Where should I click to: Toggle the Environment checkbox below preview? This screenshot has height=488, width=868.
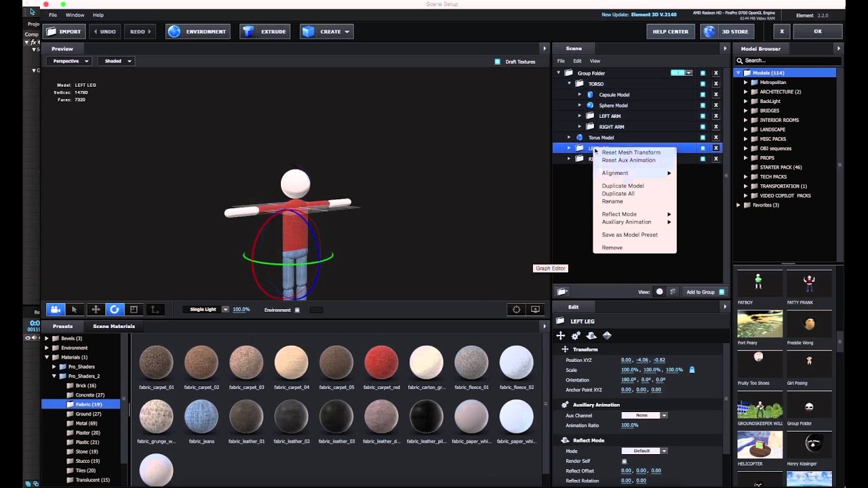click(x=297, y=310)
